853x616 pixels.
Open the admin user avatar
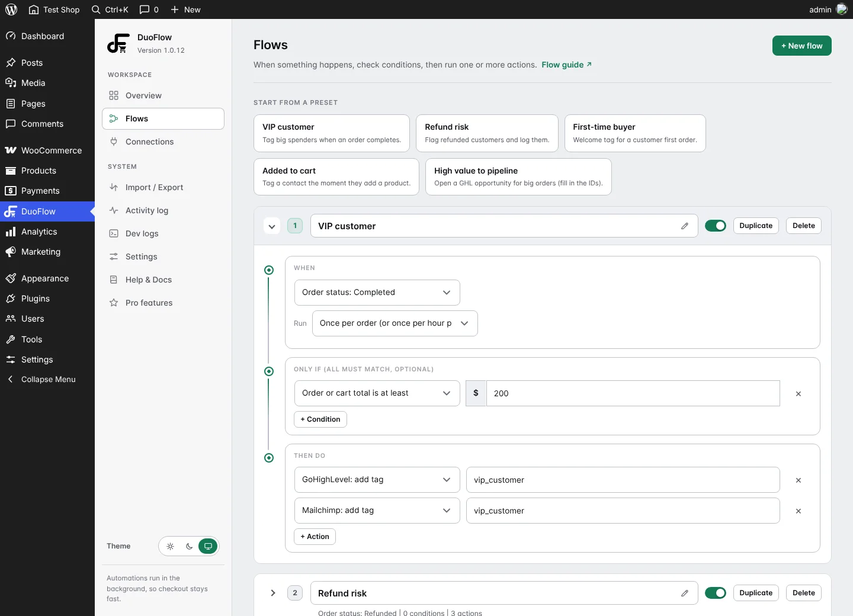tap(842, 9)
